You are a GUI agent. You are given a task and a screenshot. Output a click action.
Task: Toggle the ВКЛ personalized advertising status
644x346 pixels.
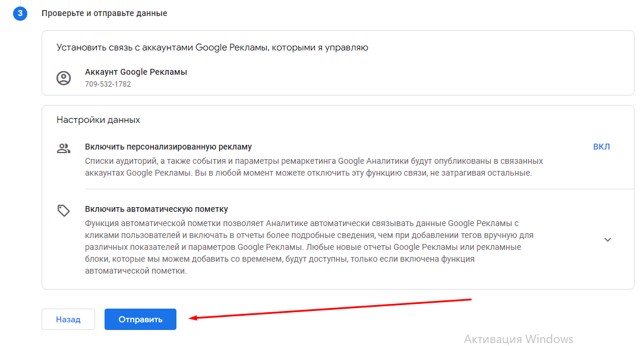pos(601,147)
